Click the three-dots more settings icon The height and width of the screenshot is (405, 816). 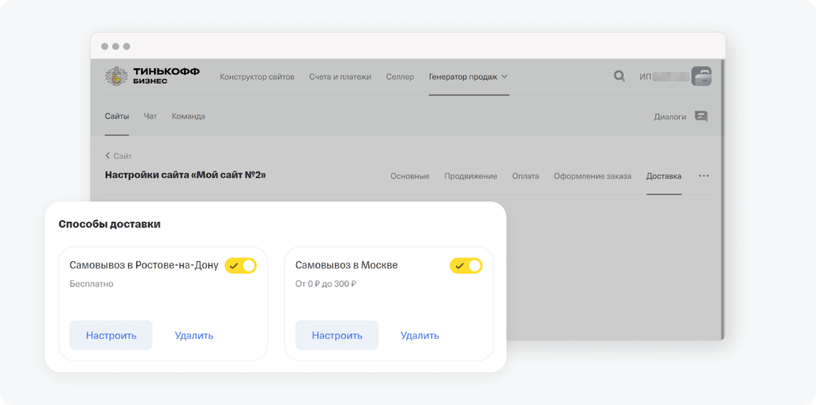click(x=704, y=176)
